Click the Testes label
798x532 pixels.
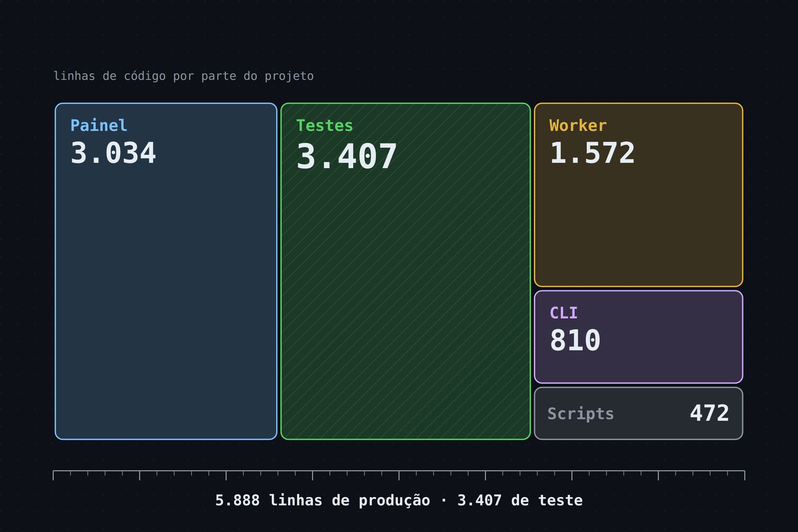(325, 125)
